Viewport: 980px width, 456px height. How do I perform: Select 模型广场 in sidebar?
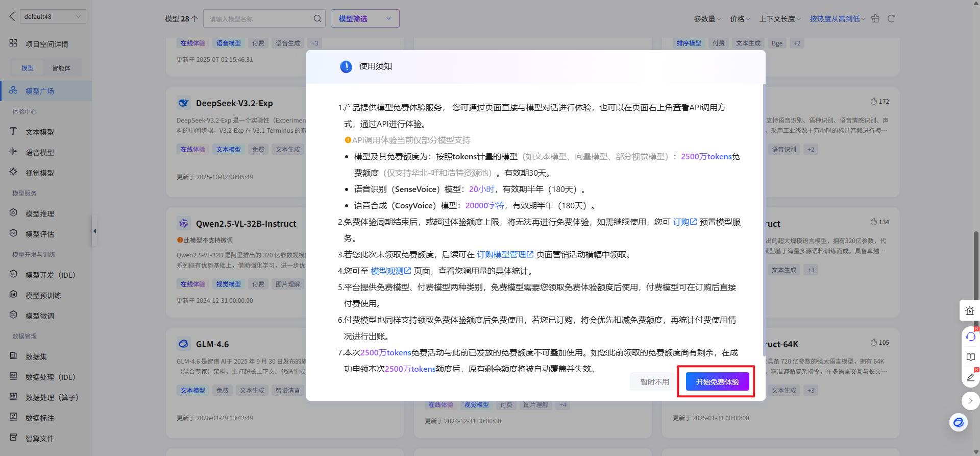coord(46,91)
